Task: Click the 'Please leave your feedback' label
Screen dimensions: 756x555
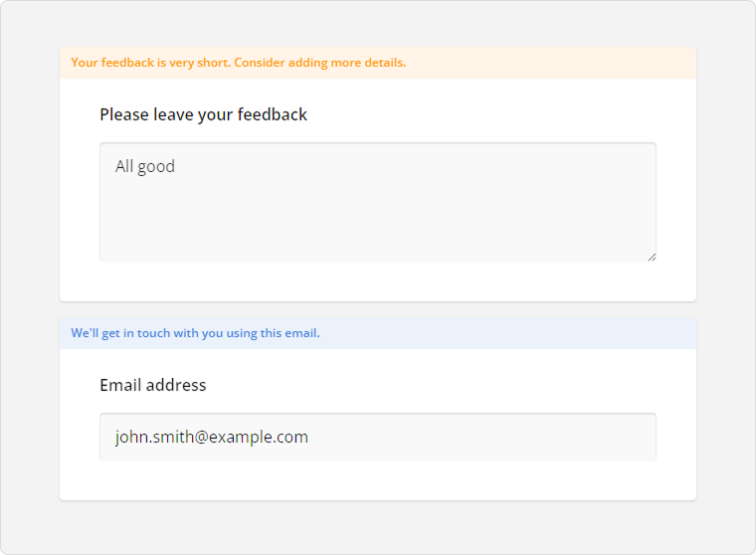Action: pyautogui.click(x=203, y=114)
